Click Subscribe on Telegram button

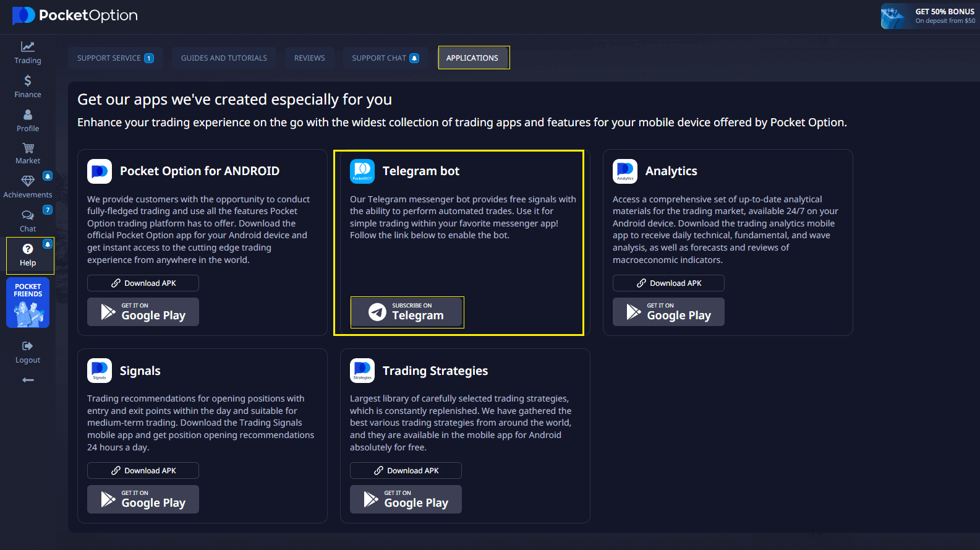coord(407,312)
